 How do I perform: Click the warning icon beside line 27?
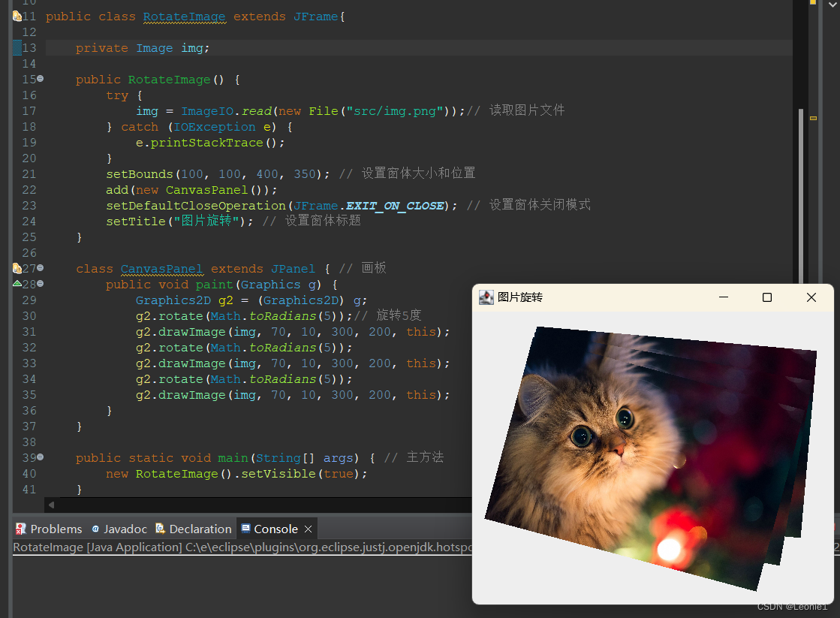point(17,268)
